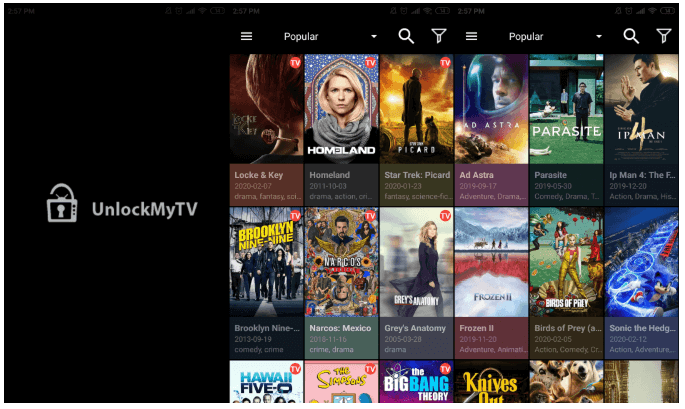The height and width of the screenshot is (409, 685).
Task: Open the filter funnel in the TV shows screen
Action: [439, 36]
